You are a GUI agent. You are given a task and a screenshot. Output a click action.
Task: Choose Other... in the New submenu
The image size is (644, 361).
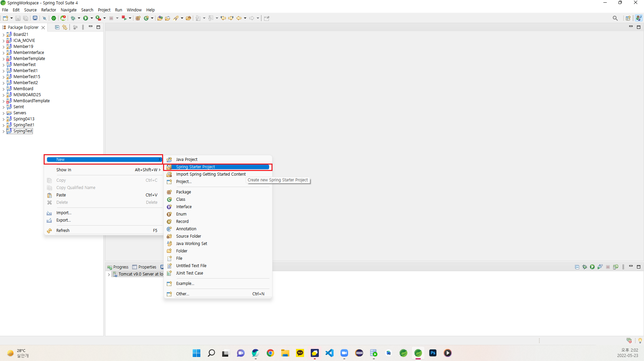coord(218,294)
